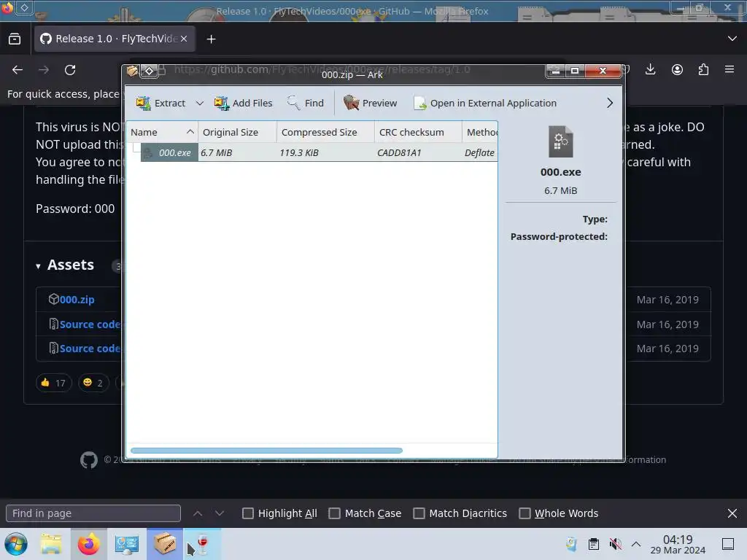This screenshot has width=747, height=560.
Task: List all tabs dropdown in Firefox
Action: pos(732,39)
